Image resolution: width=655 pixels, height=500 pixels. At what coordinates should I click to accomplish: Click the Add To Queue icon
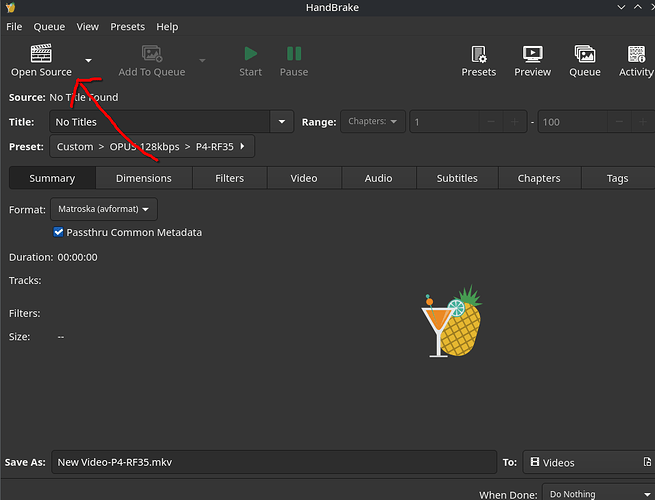152,53
